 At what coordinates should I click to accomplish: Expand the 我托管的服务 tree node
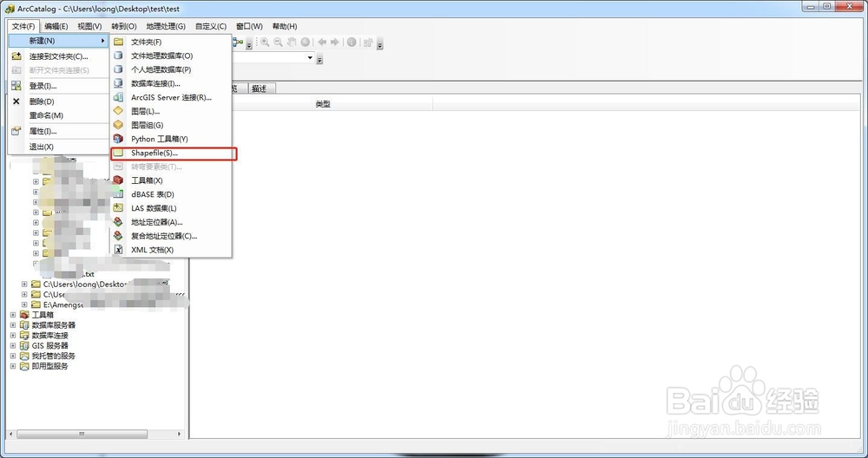tap(13, 356)
